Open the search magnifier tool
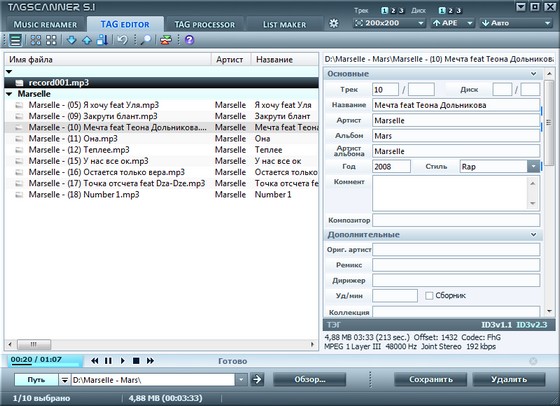This screenshot has height=406, width=560. pos(146,40)
